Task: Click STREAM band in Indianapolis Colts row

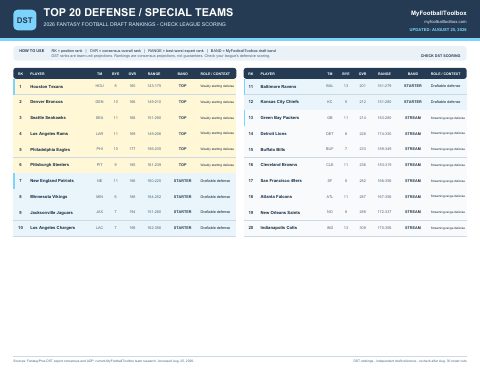Action: tap(413, 228)
